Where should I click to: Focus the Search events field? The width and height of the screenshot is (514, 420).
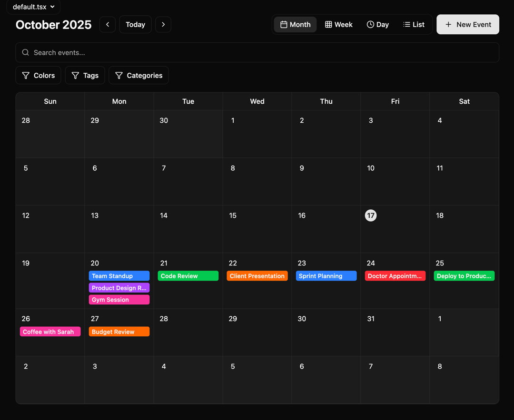pyautogui.click(x=257, y=52)
